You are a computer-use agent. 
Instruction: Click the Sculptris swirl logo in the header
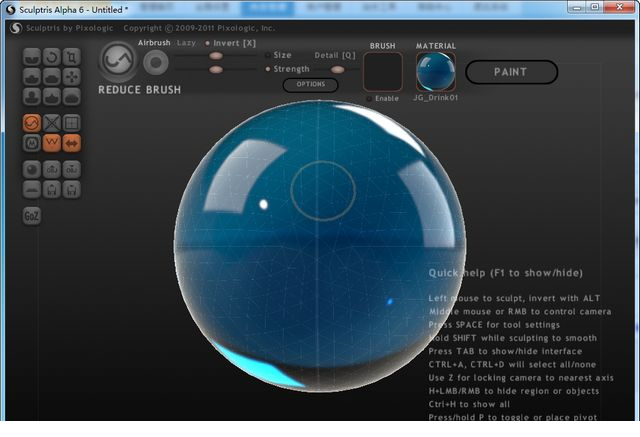[x=16, y=28]
